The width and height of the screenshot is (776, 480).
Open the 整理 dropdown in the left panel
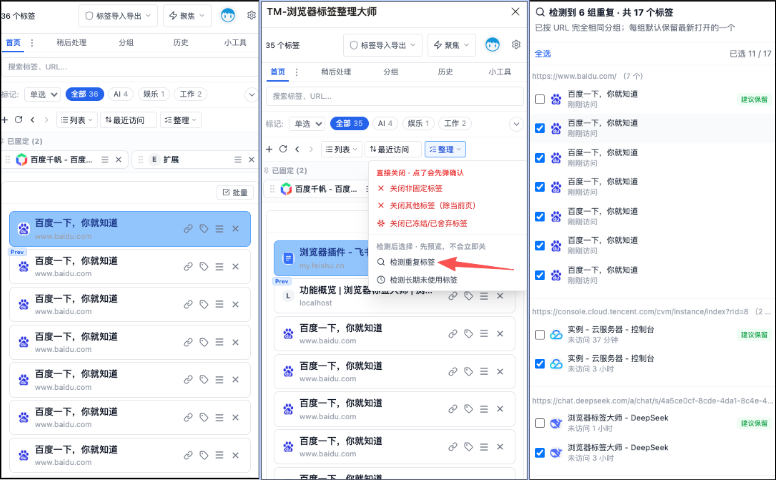click(x=181, y=120)
